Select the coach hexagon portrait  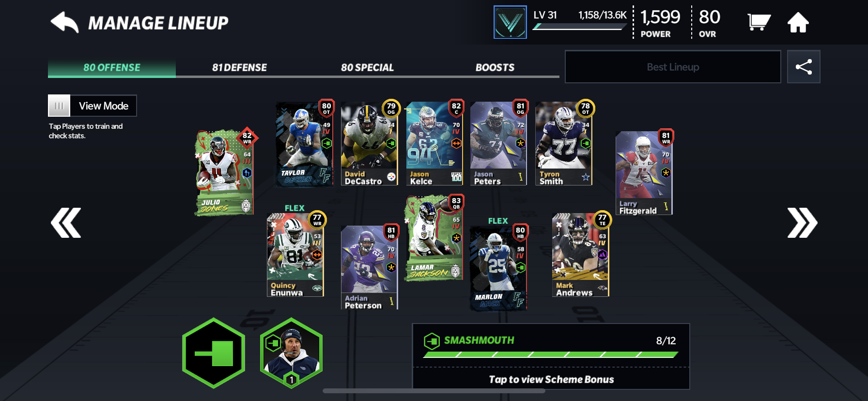[x=291, y=353]
